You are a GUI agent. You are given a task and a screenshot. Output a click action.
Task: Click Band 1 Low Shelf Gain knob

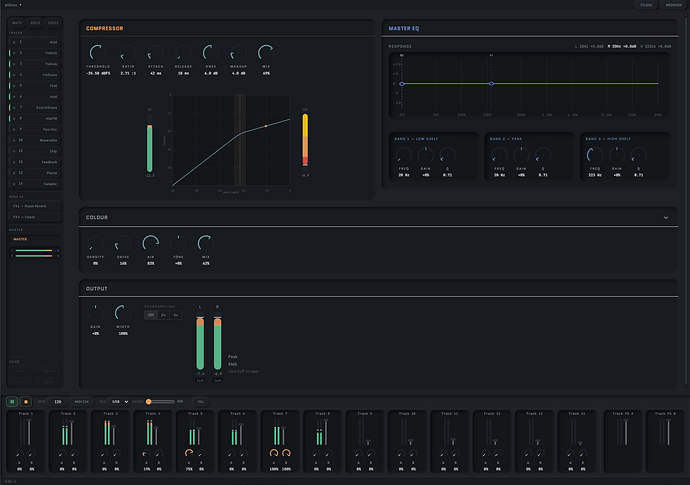click(x=426, y=155)
